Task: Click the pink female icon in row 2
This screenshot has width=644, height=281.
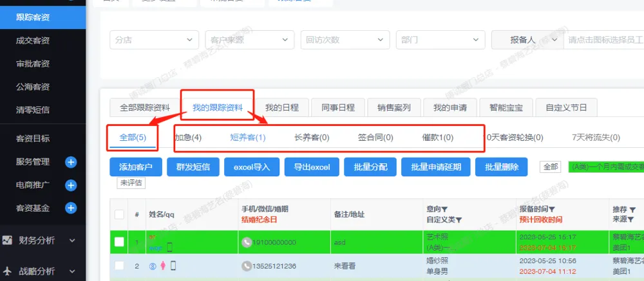Action: (x=163, y=266)
